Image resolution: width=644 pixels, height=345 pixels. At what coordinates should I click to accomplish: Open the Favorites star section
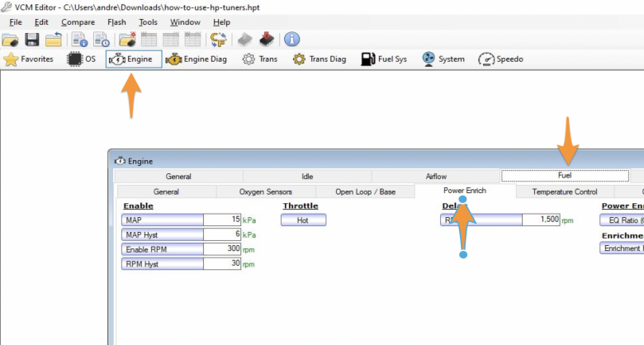29,59
